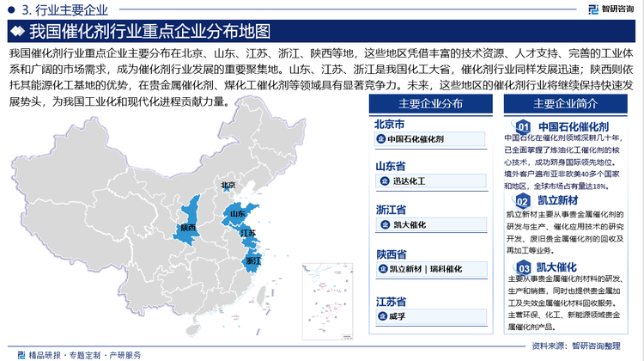This screenshot has width=644, height=361.
Task: Click the 北京 label on the map
Action: click(228, 185)
